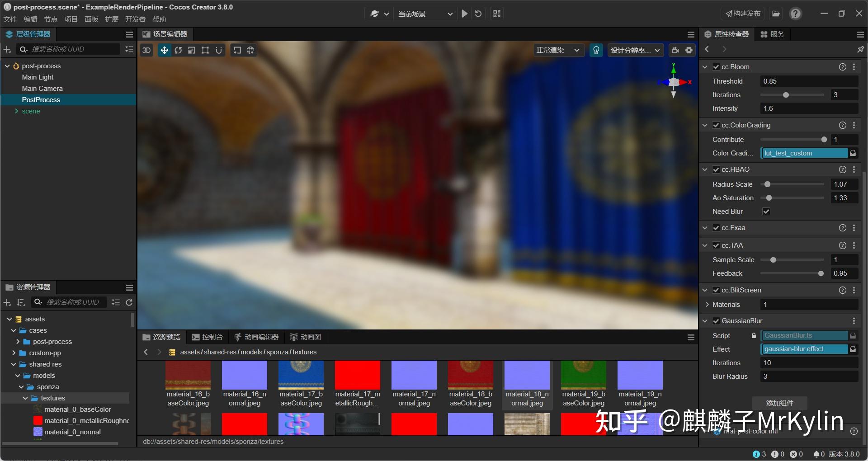
Task: Select the Scale transform tool
Action: pyautogui.click(x=191, y=50)
